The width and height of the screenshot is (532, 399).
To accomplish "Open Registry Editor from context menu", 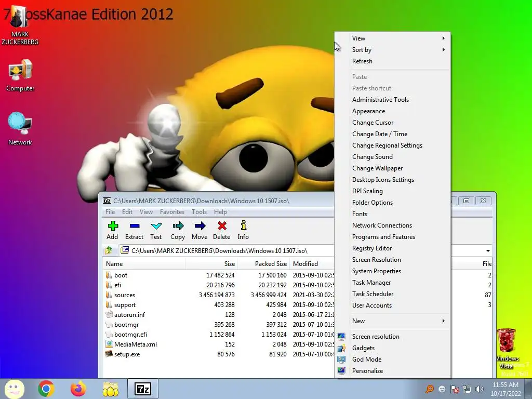I will coord(393,248).
